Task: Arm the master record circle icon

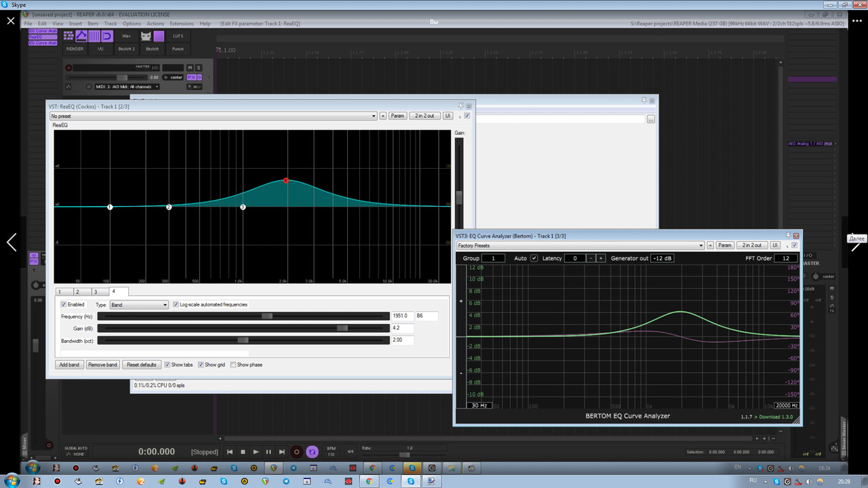Action: pyautogui.click(x=68, y=68)
